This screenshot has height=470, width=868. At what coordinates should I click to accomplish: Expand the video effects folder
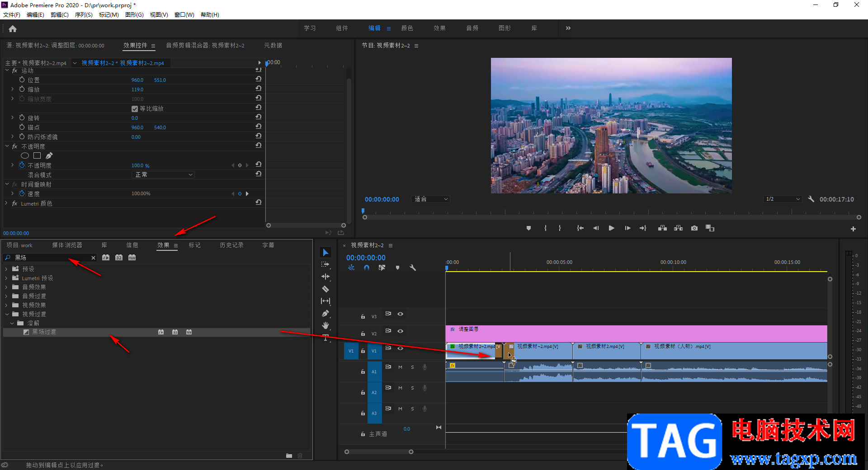(x=6, y=305)
